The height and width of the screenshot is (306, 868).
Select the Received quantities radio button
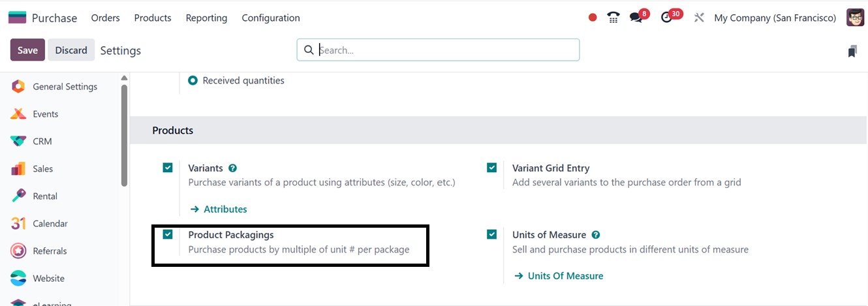pyautogui.click(x=193, y=80)
